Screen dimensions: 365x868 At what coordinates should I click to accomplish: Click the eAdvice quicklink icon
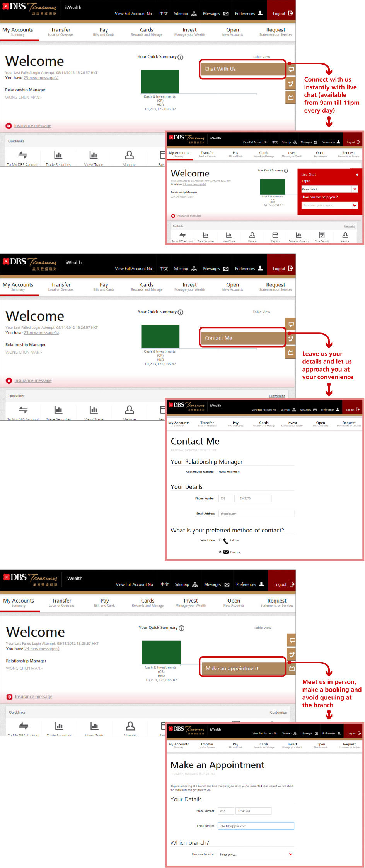click(x=345, y=235)
